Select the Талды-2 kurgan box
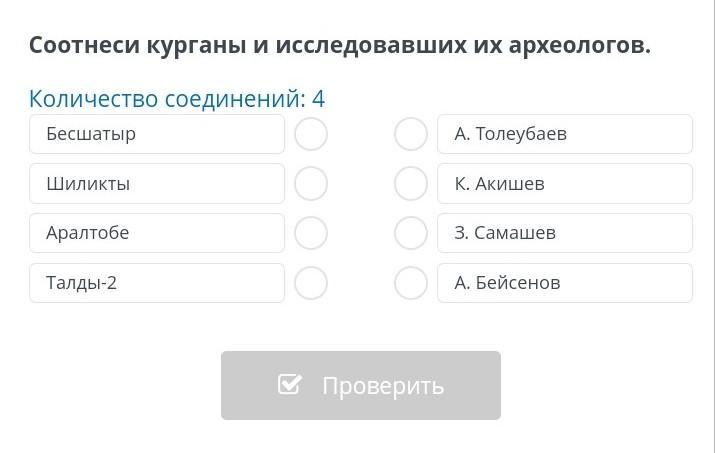The image size is (715, 453). coord(157,283)
